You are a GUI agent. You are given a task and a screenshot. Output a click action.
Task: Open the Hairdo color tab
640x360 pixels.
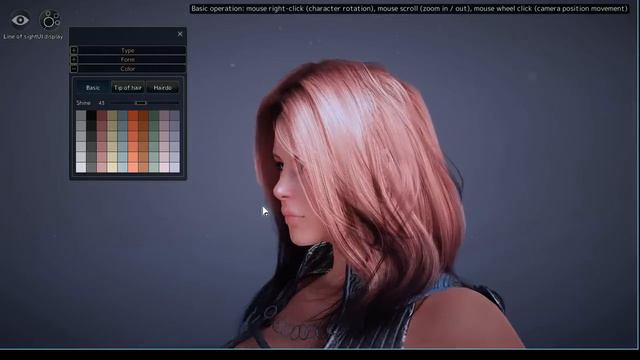pos(162,88)
